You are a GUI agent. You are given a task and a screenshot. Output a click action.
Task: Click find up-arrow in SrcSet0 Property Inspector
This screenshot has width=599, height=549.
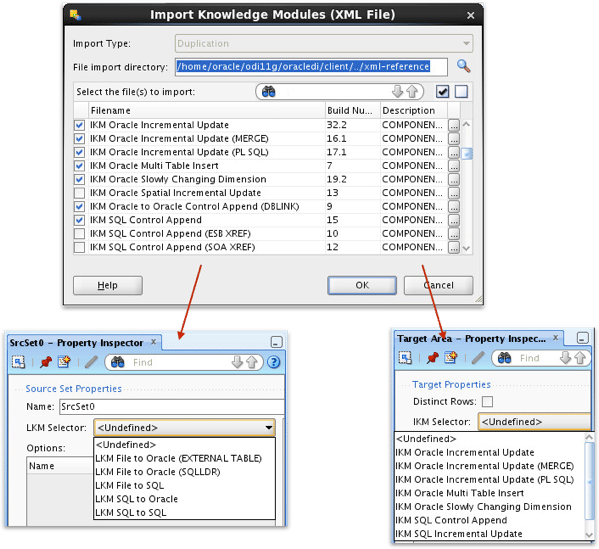pos(252,362)
